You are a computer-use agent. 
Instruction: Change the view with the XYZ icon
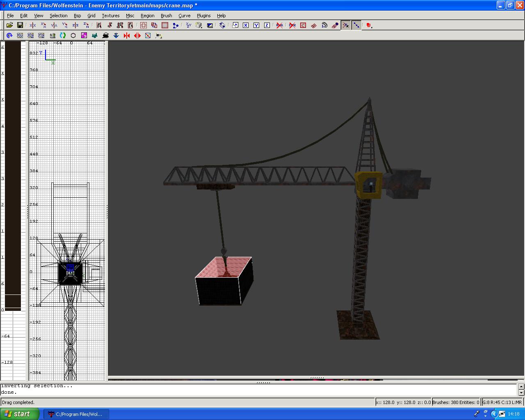point(189,25)
